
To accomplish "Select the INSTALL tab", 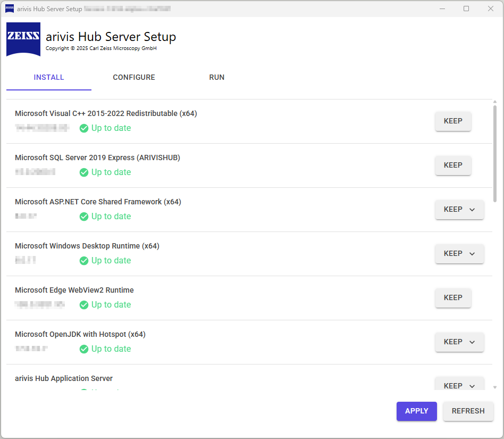I will (48, 77).
